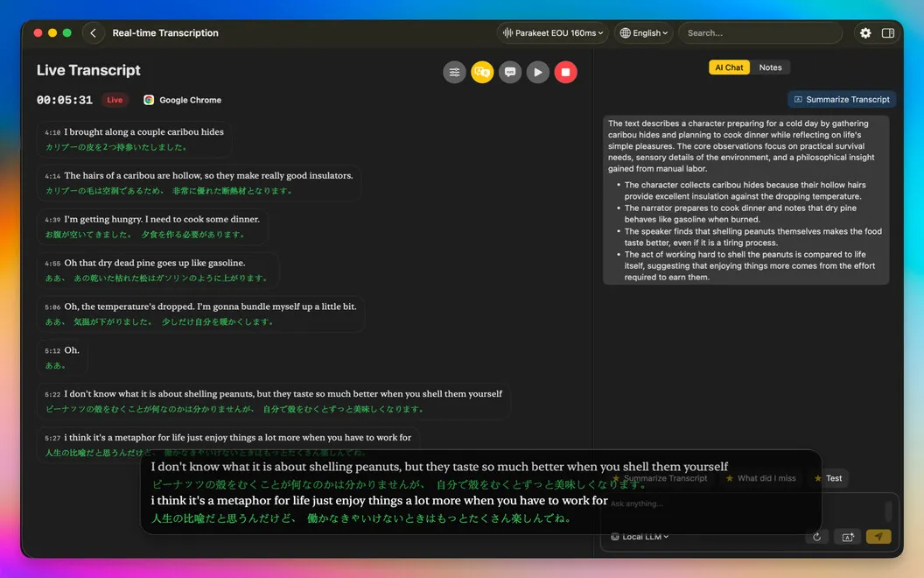Open the Parakeet EOU 160ms model dropdown
This screenshot has height=578, width=924.
(x=553, y=33)
